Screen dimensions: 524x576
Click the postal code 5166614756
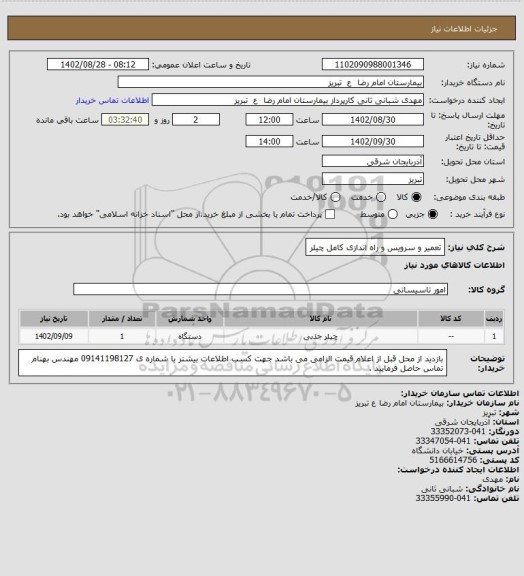coord(453,460)
